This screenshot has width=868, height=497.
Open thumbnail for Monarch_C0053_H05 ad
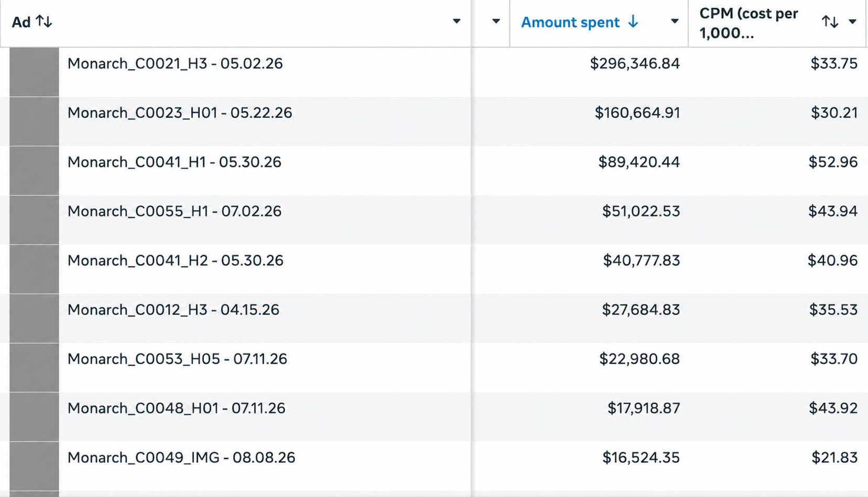34,367
